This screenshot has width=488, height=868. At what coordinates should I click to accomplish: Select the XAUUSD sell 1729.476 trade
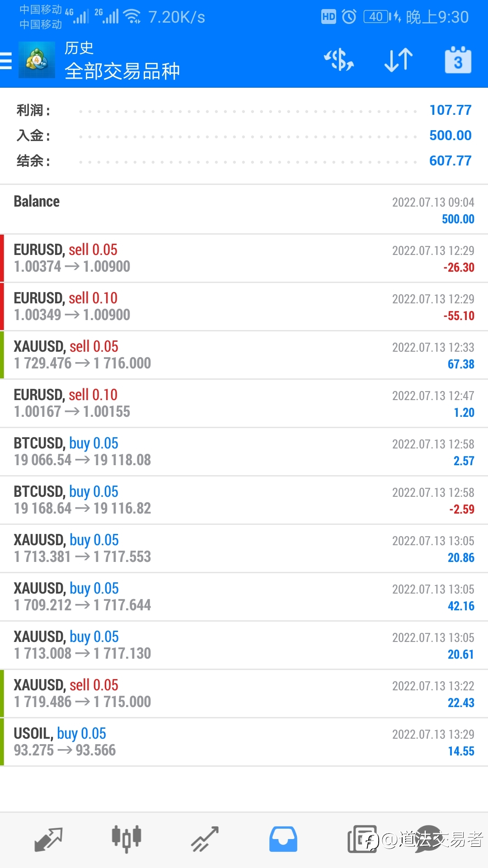244,355
